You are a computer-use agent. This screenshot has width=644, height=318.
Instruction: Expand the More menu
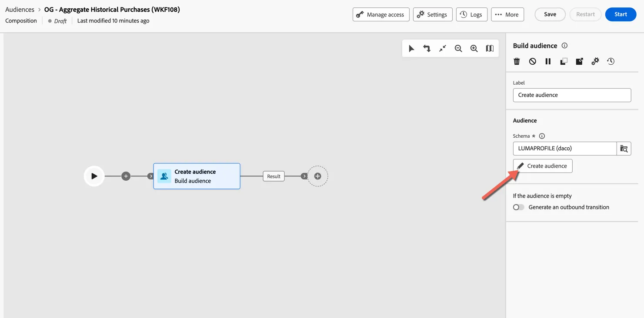[507, 14]
